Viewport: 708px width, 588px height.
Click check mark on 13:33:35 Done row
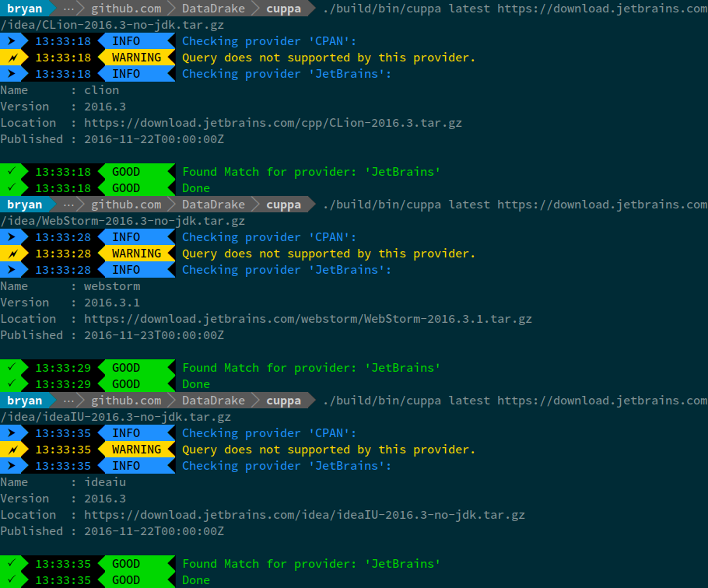(x=12, y=579)
